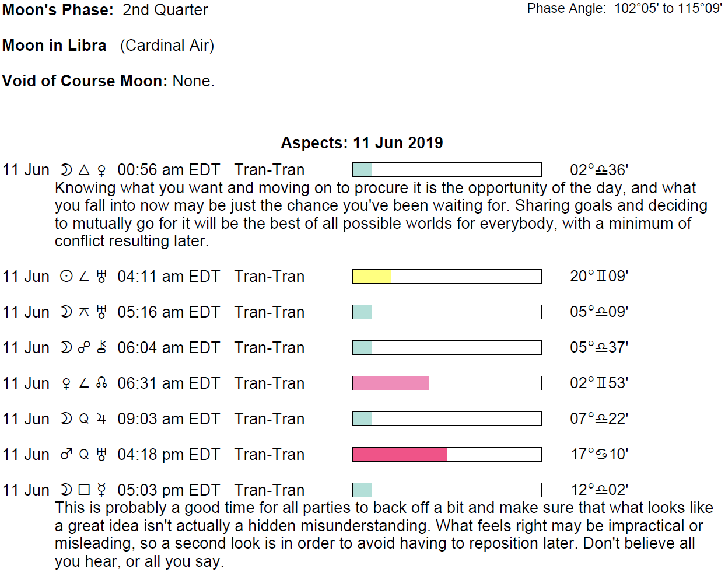Click the Venus glyph in the 06:31 am aspect

coord(66,383)
